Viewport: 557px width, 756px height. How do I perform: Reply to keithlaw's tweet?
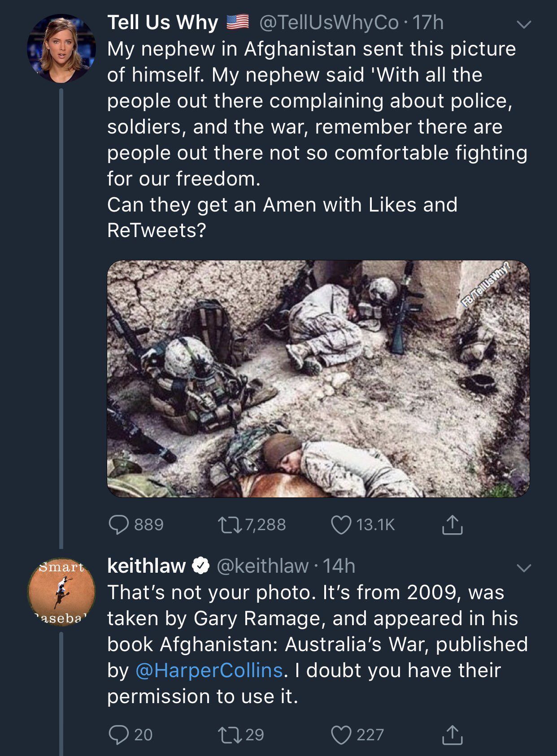click(x=119, y=734)
